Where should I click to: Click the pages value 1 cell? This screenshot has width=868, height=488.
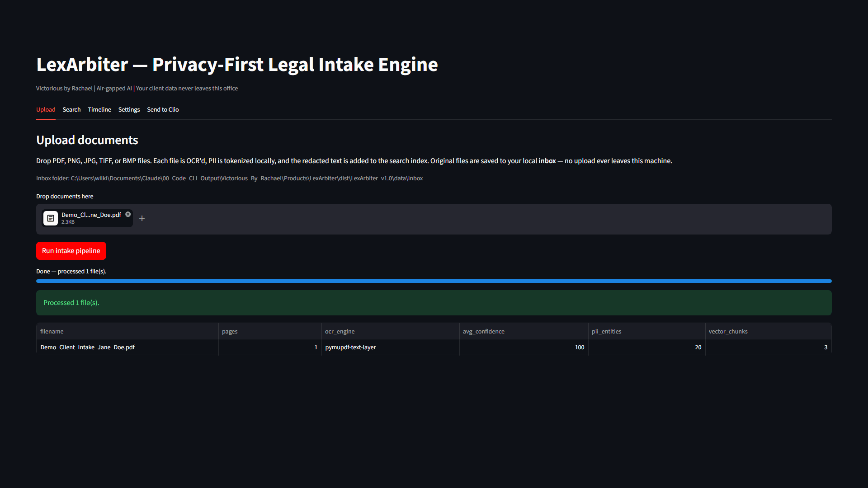[x=270, y=347]
